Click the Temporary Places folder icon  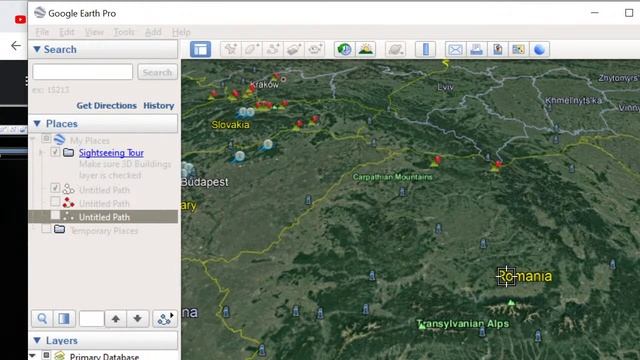tap(60, 229)
